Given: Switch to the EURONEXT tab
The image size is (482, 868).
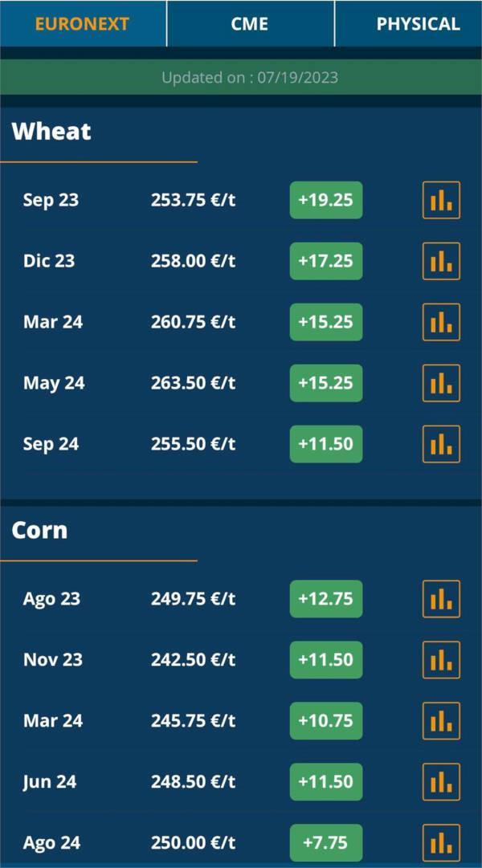Looking at the screenshot, I should pyautogui.click(x=82, y=24).
